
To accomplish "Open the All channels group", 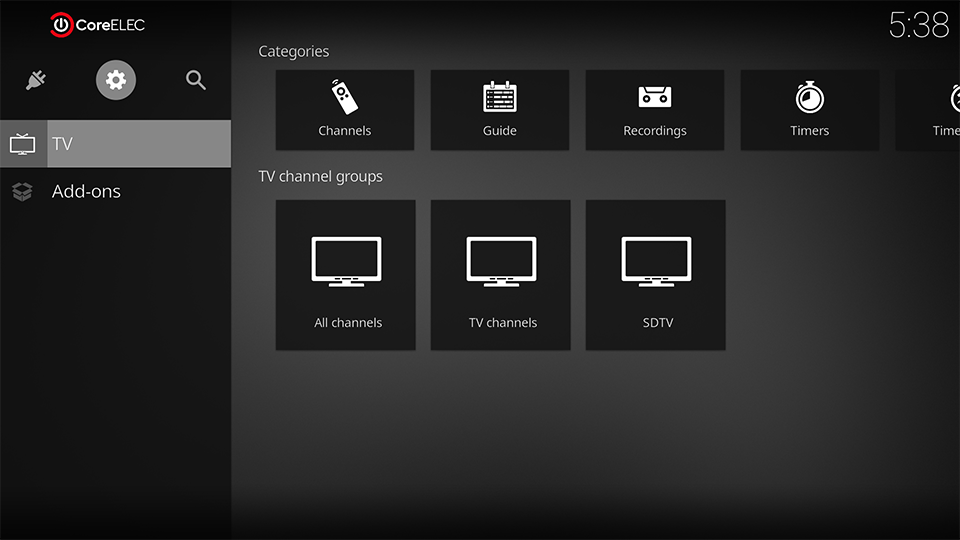I will 345,275.
